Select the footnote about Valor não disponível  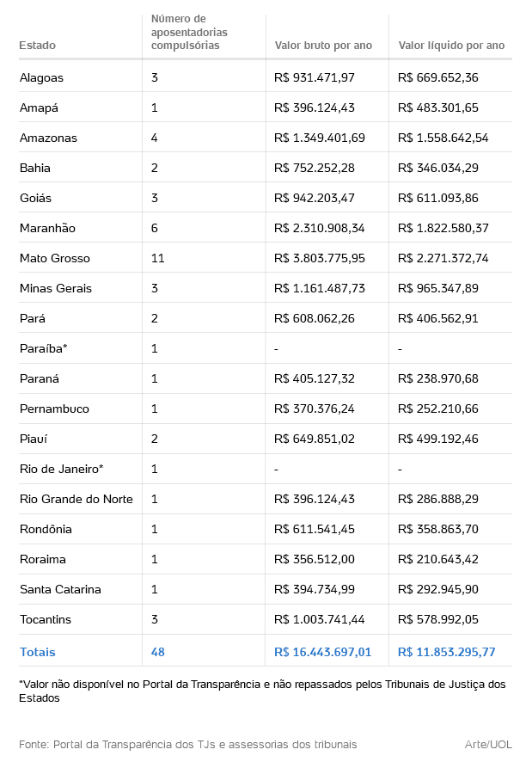262,691
